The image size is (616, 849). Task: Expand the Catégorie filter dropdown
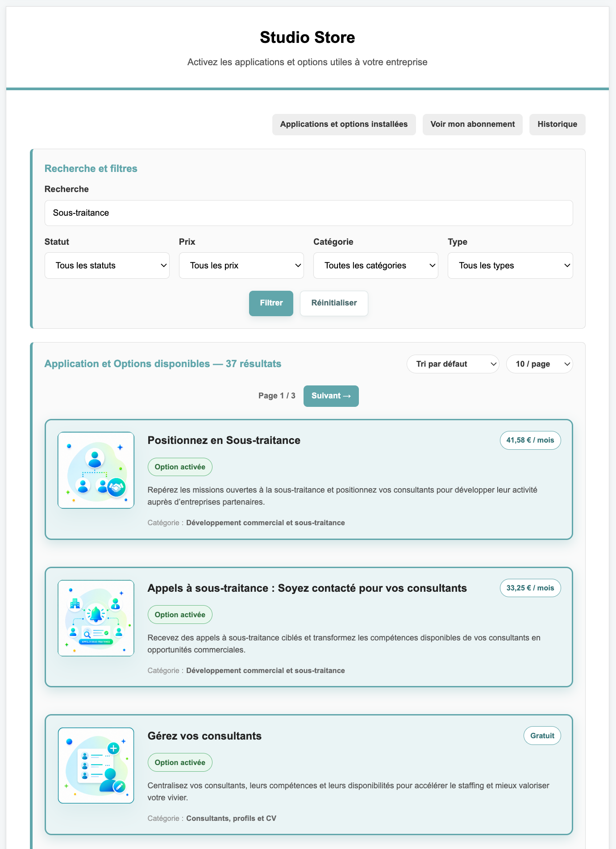376,266
